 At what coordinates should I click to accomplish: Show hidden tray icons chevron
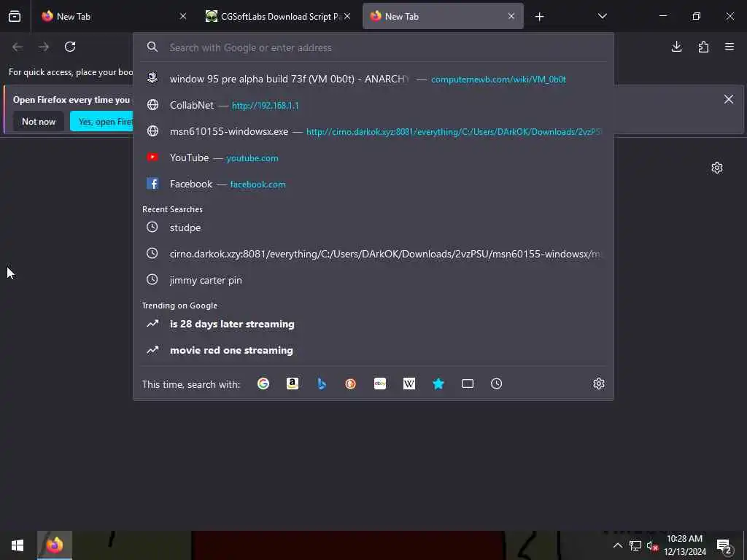[x=617, y=545]
